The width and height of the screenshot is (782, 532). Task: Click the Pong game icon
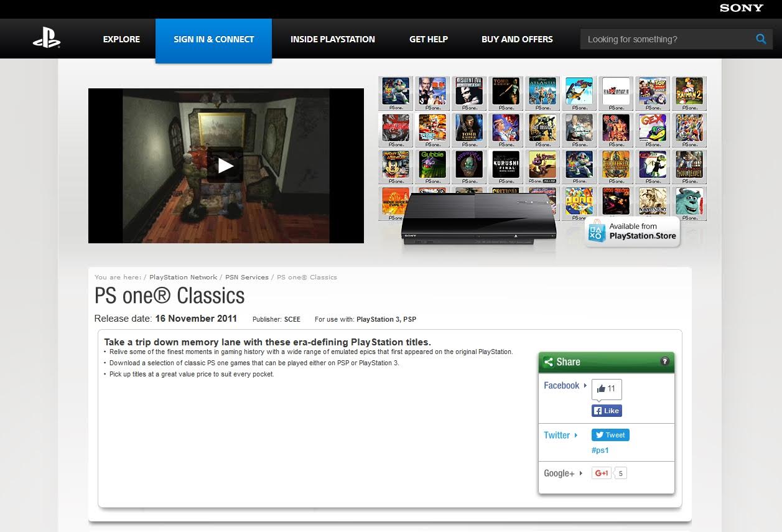coord(579,203)
